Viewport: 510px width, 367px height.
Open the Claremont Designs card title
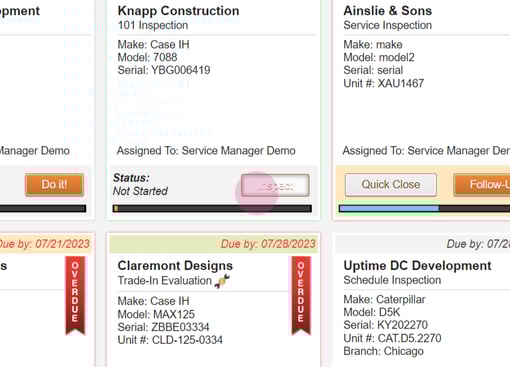pyautogui.click(x=175, y=266)
